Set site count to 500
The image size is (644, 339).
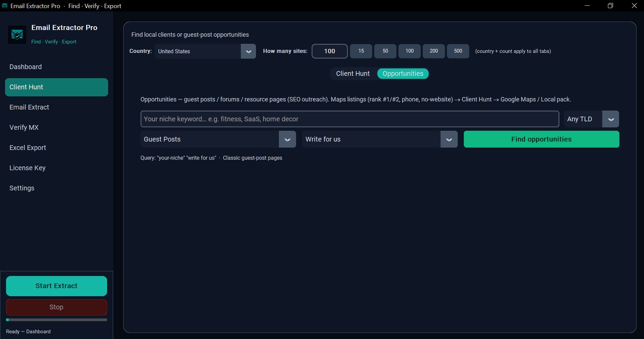point(458,51)
